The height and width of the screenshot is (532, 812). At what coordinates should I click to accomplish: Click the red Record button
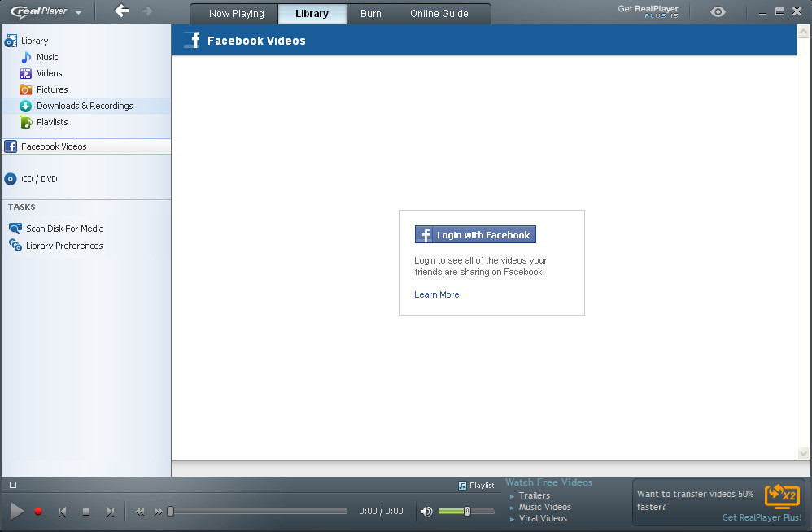[37, 512]
